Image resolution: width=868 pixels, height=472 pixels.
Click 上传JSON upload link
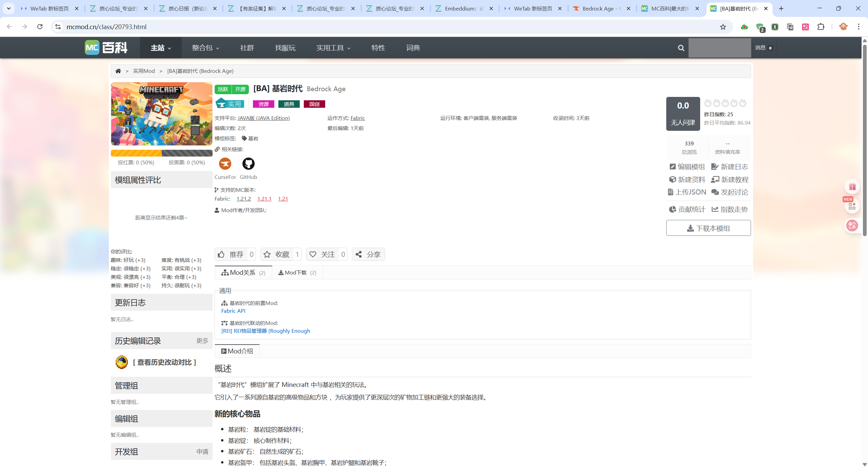[x=687, y=192]
